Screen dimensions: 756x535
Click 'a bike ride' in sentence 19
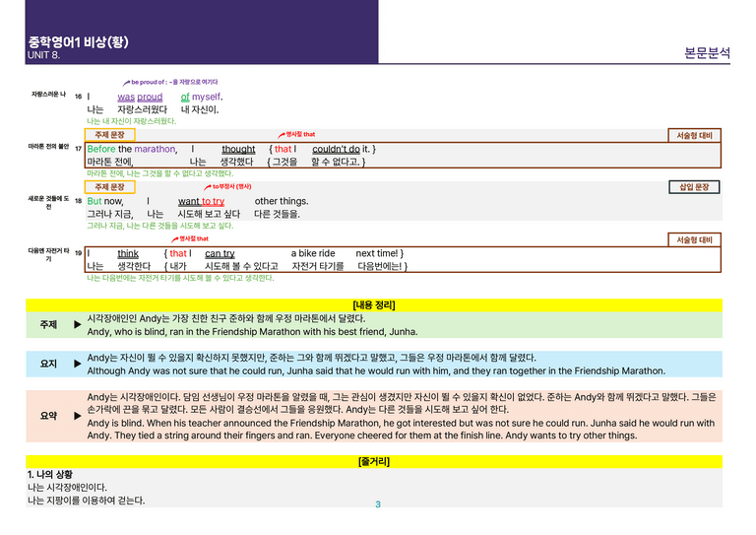point(313,253)
